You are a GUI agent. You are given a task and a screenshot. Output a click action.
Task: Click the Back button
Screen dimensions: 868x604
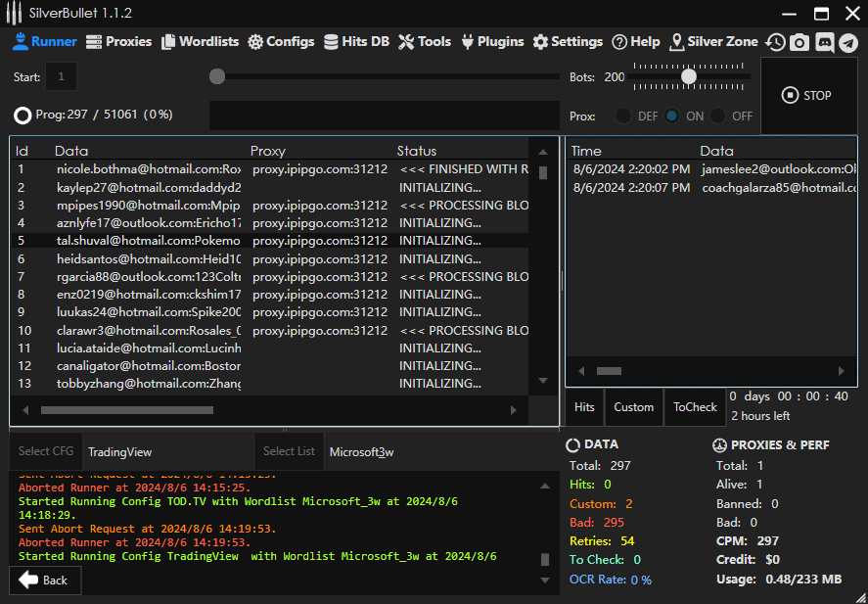(45, 581)
